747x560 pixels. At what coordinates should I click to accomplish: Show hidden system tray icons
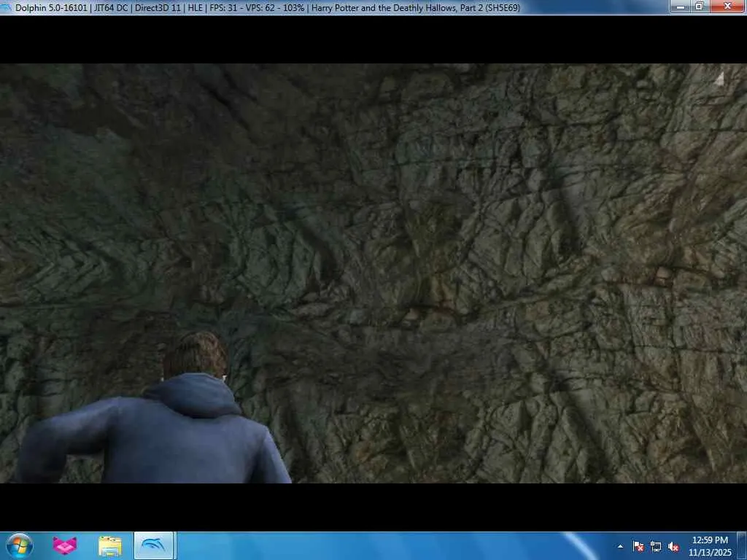click(x=620, y=546)
